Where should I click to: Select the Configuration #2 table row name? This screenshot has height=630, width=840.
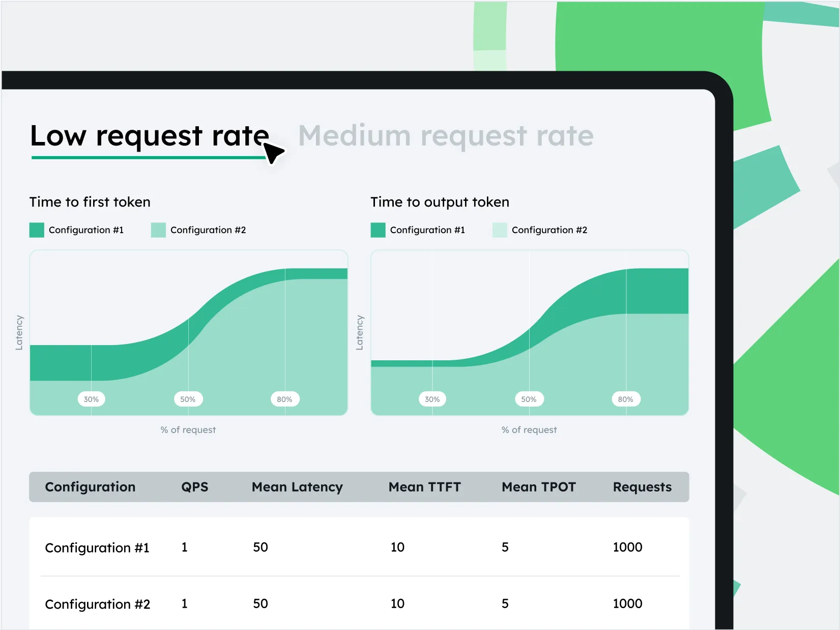(98, 604)
